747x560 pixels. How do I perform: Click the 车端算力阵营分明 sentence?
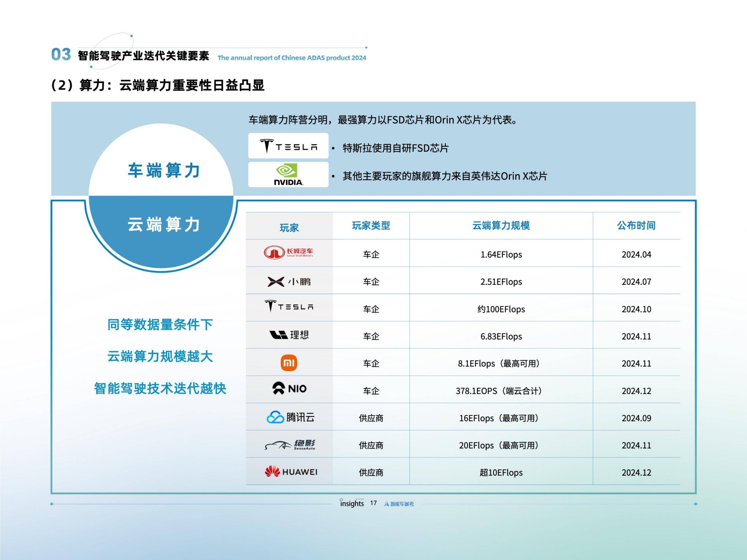[x=384, y=120]
